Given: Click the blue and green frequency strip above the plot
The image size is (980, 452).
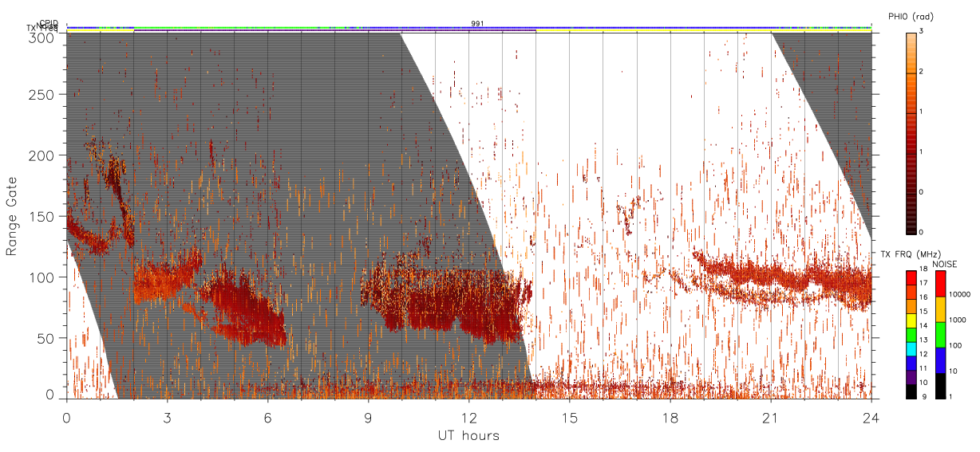Looking at the screenshot, I should point(469,28).
